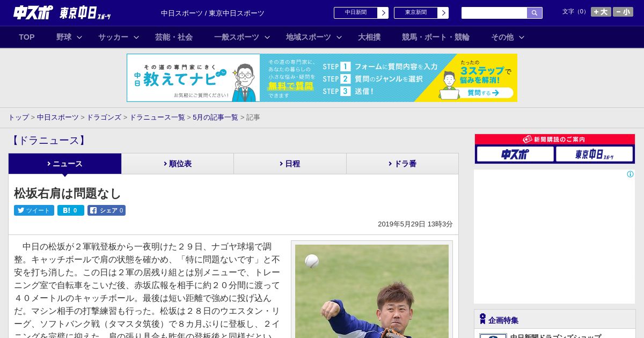Open ドラゴンズ breadcrumb link
This screenshot has width=644, height=338.
(104, 117)
